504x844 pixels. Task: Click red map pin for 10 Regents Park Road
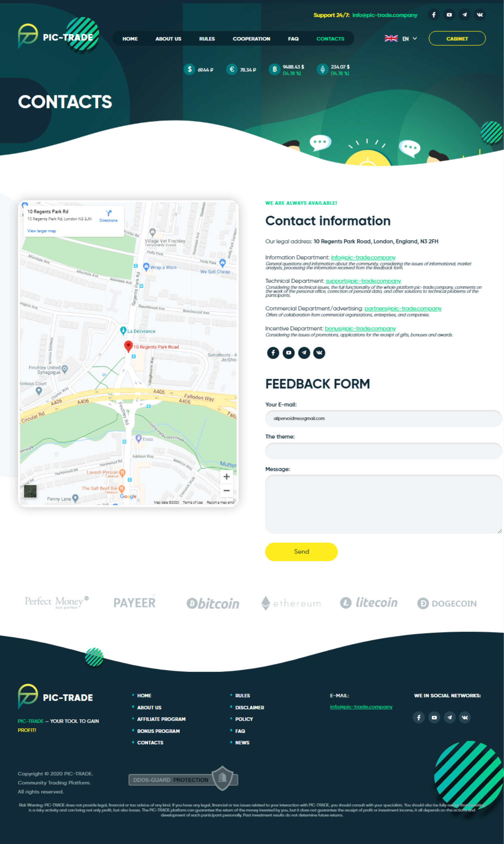pos(128,346)
